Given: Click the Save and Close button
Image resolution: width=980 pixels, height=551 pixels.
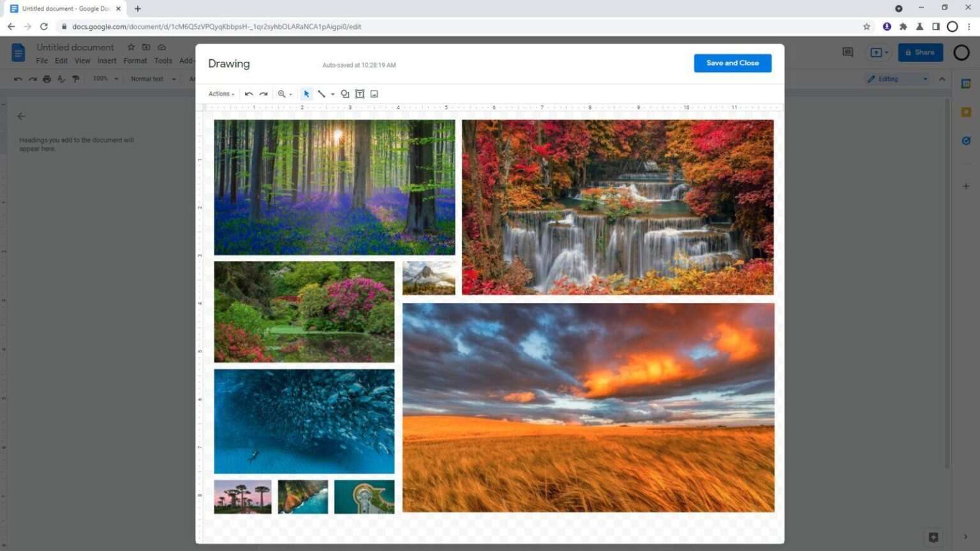Looking at the screenshot, I should 732,62.
